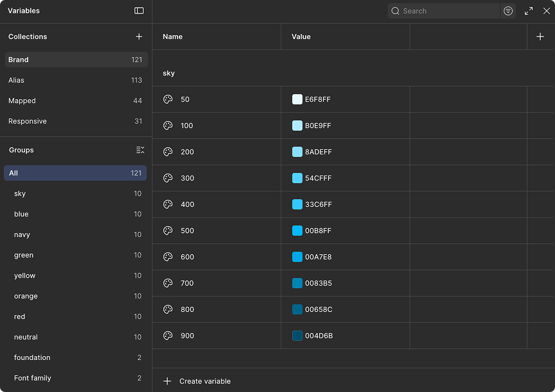Click palette icon for sky 700
Image resolution: width=555 pixels, height=392 pixels.
coord(168,283)
